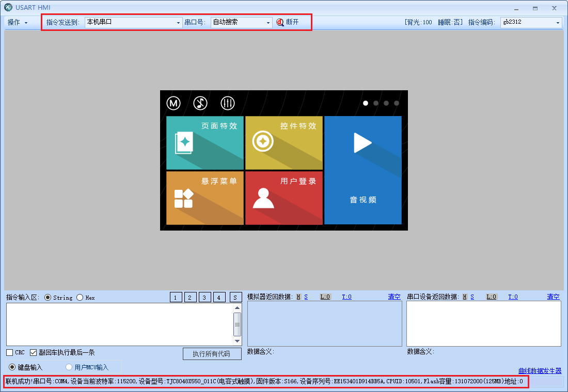Select the M logo icon on simulator screen
Screen dimensions: 568x392
coord(173,103)
